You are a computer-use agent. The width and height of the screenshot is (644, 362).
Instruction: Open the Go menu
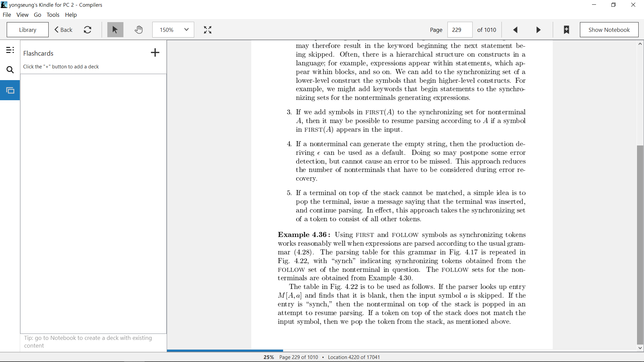point(38,15)
